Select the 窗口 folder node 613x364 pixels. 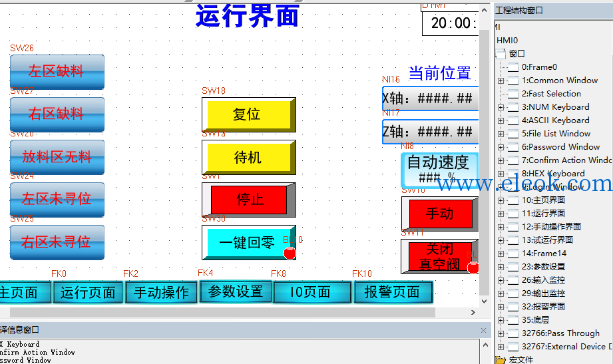517,53
